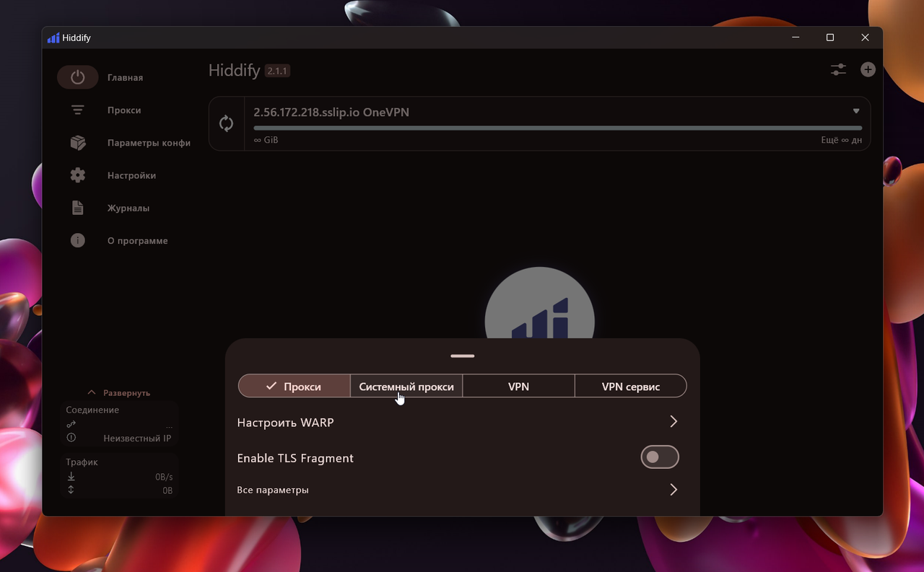
Task: Expand the OneVPN profile dropdown arrow
Action: coord(856,111)
